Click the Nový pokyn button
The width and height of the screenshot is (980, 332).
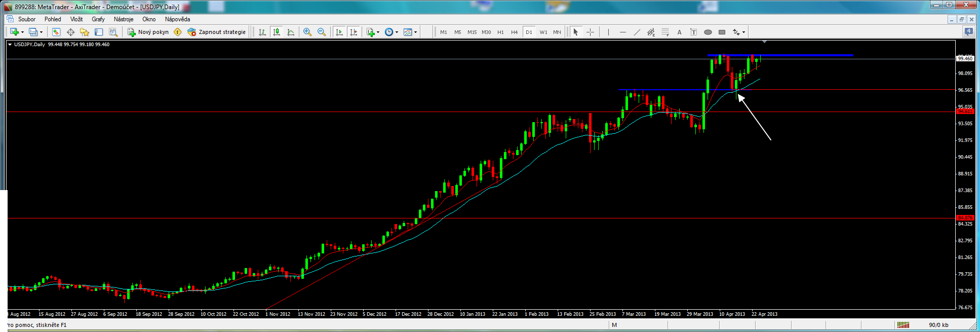pyautogui.click(x=148, y=32)
